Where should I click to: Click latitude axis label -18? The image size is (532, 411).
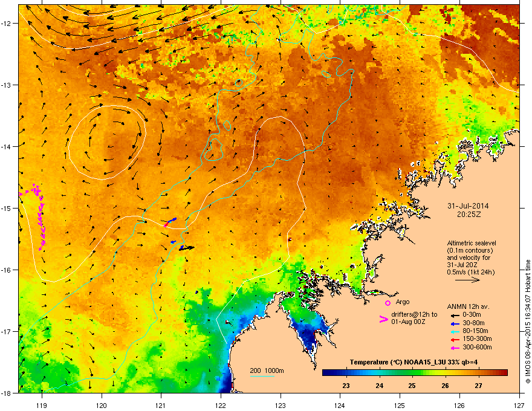pyautogui.click(x=7, y=393)
